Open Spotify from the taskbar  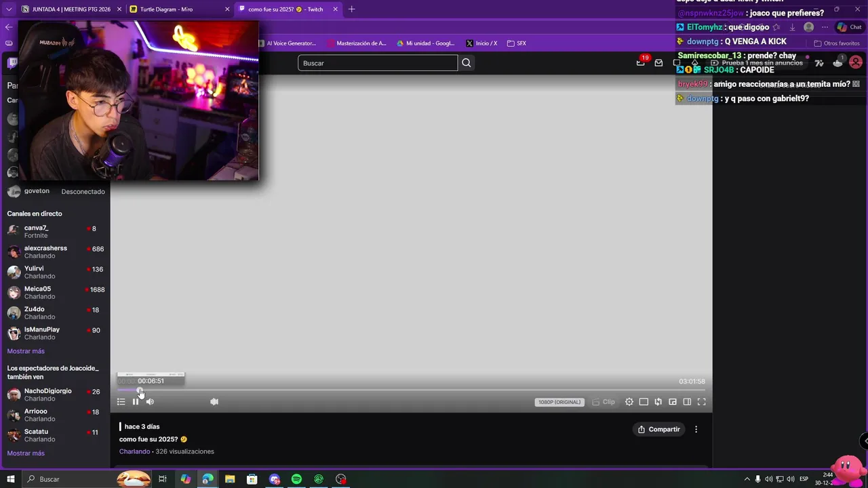click(296, 479)
